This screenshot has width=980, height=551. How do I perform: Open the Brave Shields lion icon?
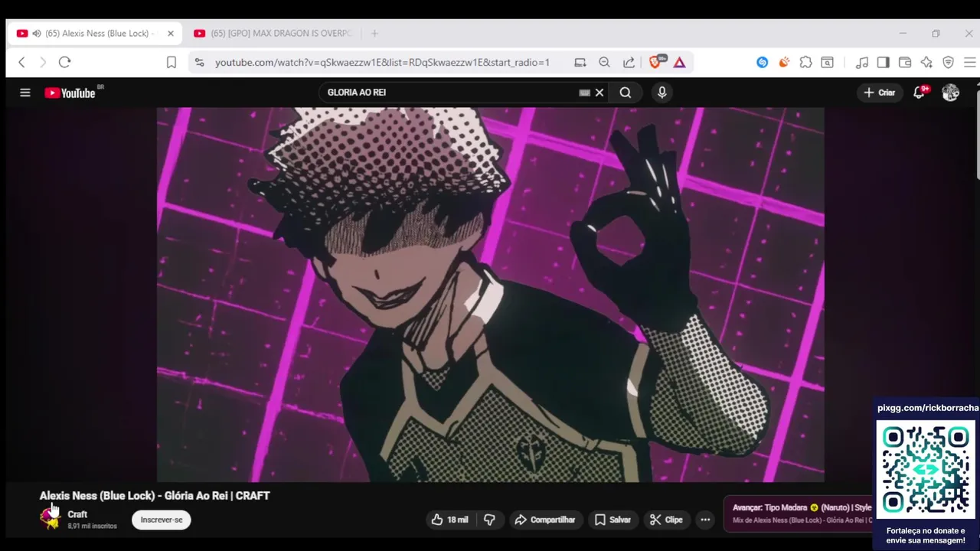(x=655, y=63)
